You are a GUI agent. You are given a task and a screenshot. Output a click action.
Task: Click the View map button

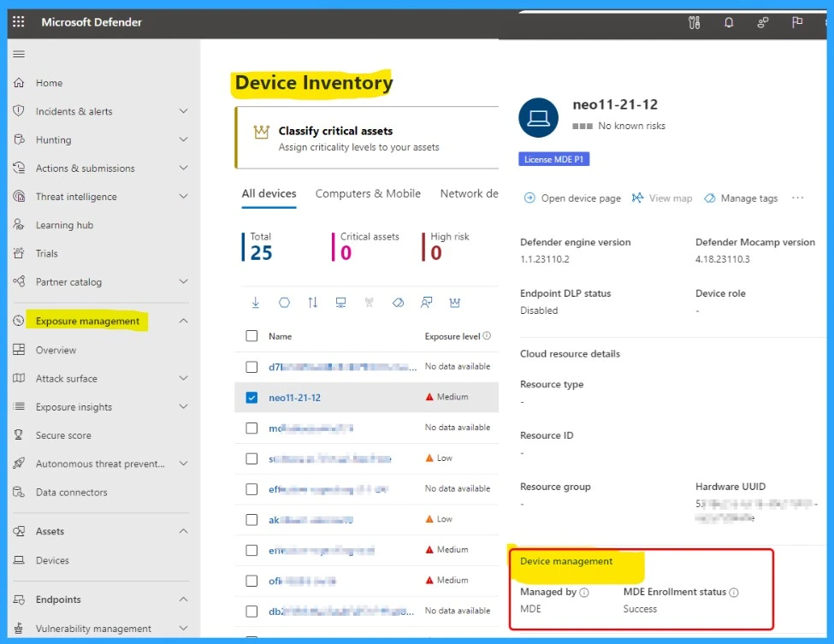click(662, 198)
